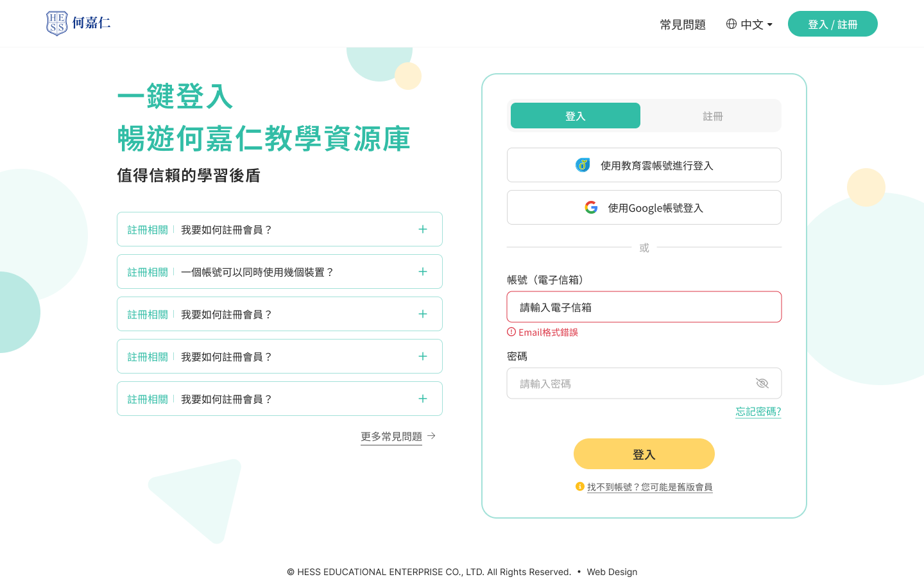Screen dimensions: 924x586
Task: Select the 登入 tab in the form
Action: coord(576,116)
